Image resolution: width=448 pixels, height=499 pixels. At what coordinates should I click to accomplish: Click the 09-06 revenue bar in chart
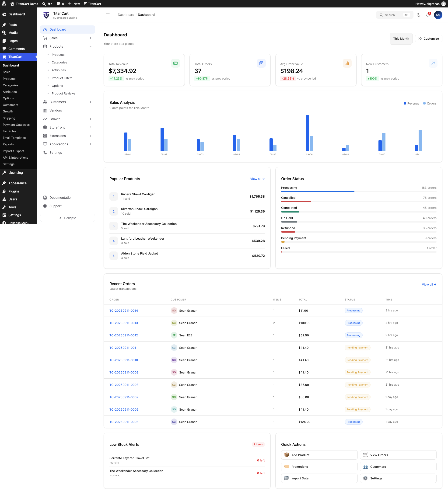pos(308,133)
